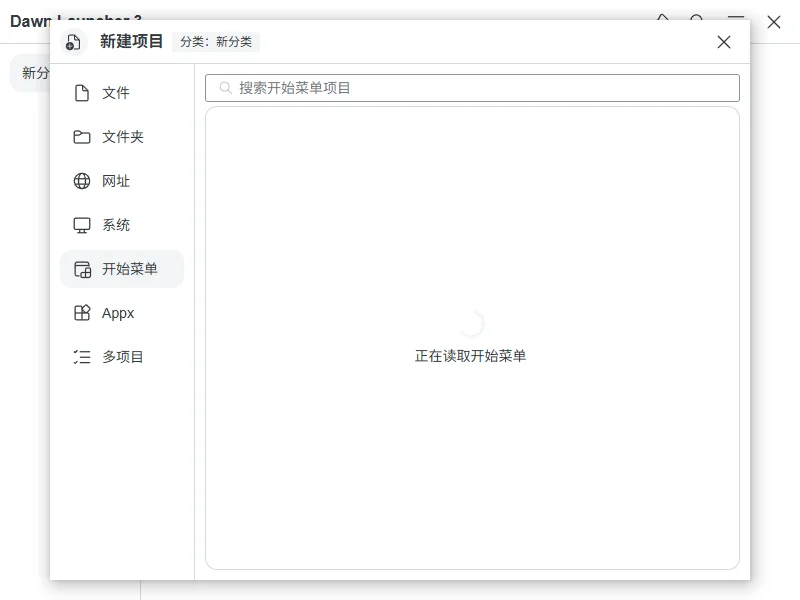Click the multi-item list icon
This screenshot has height=600, width=800.
(x=82, y=357)
